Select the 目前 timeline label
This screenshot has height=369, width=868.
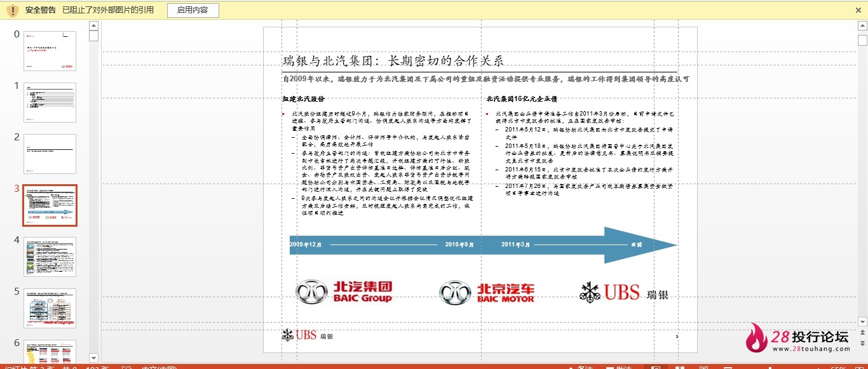point(636,245)
